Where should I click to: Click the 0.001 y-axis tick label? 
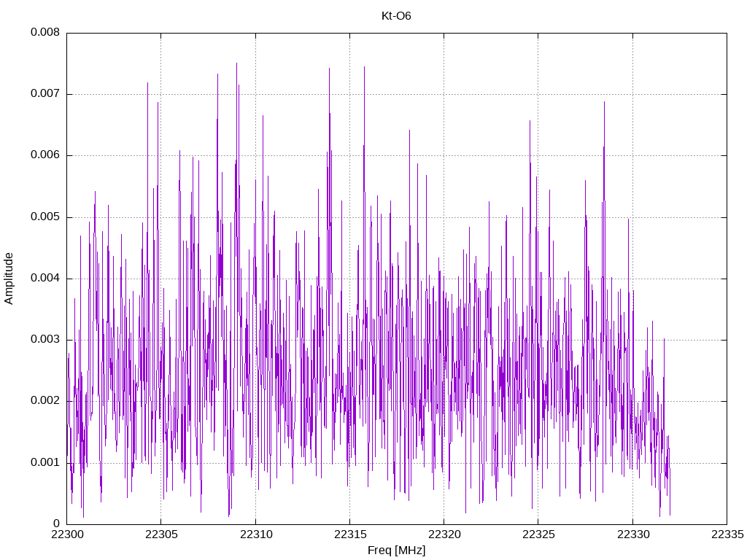pyautogui.click(x=45, y=462)
